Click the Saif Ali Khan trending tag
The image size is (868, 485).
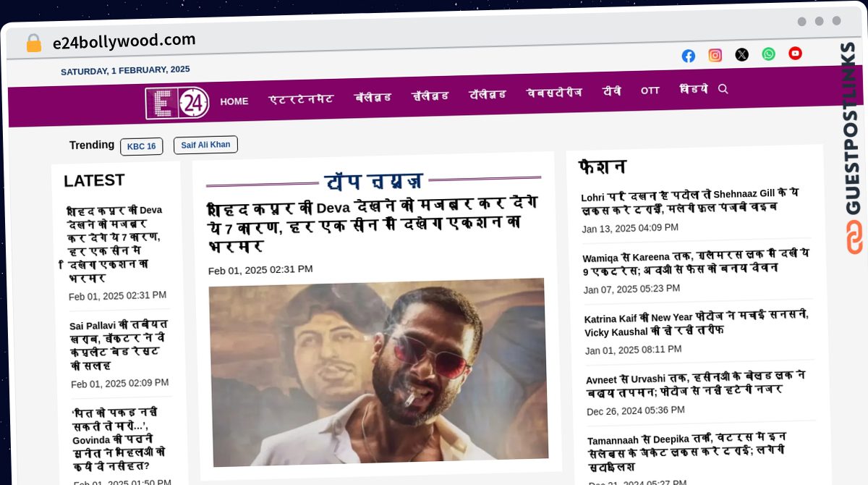pos(205,145)
